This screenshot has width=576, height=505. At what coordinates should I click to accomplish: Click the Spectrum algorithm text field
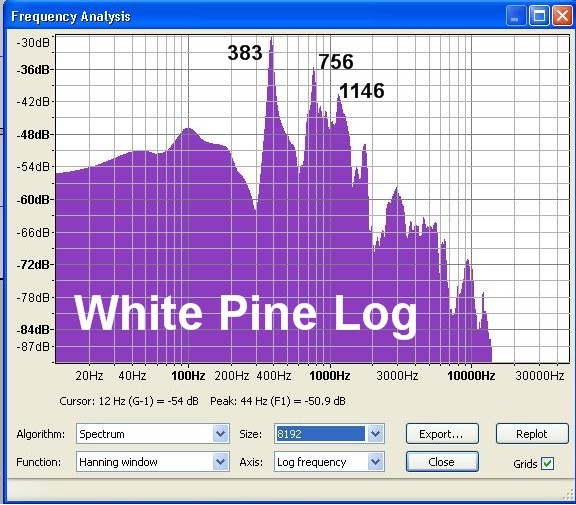(145, 434)
